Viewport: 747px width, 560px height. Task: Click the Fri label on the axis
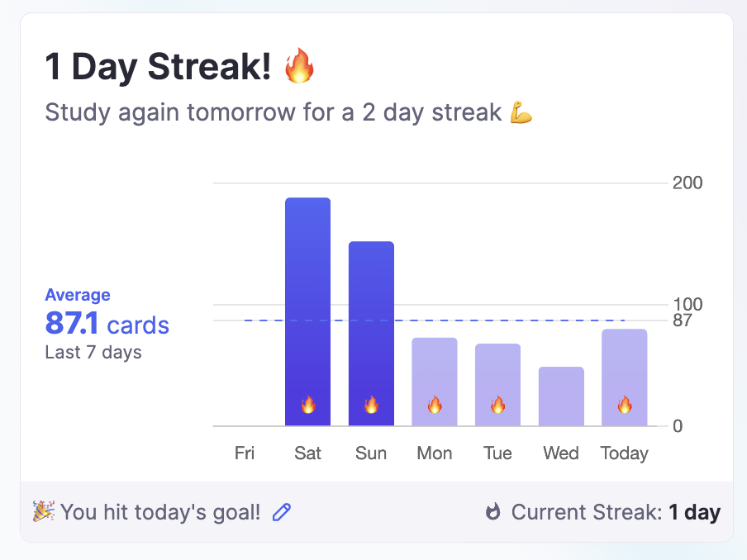(x=245, y=453)
